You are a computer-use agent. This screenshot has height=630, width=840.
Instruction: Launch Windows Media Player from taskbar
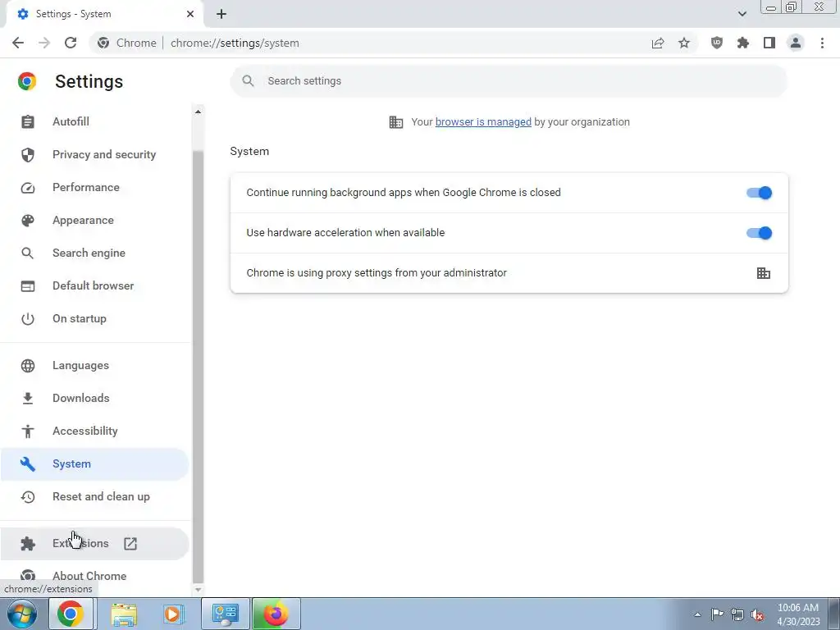[x=173, y=614]
